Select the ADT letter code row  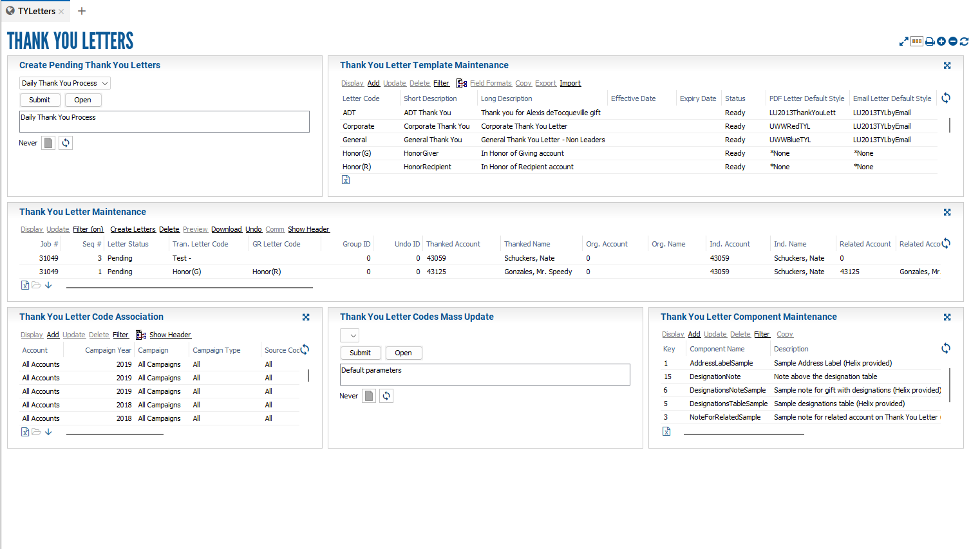639,113
